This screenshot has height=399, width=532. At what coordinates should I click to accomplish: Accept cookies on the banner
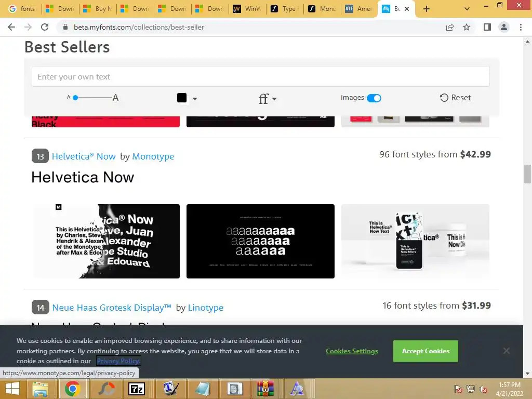click(426, 351)
